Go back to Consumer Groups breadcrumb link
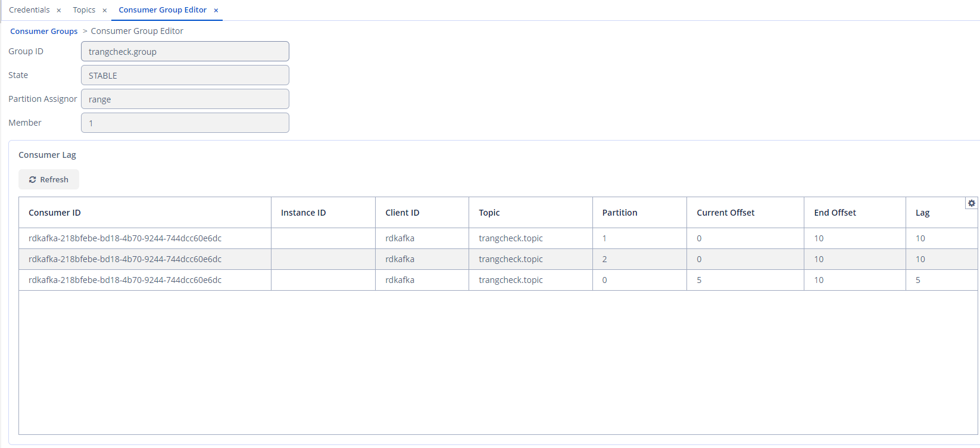Image resolution: width=980 pixels, height=448 pixels. click(44, 31)
